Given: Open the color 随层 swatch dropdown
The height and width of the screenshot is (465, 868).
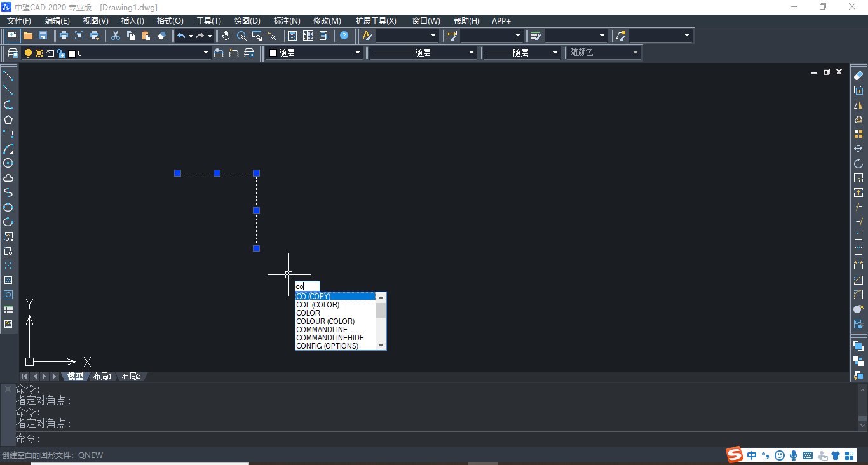Looking at the screenshot, I should point(357,53).
